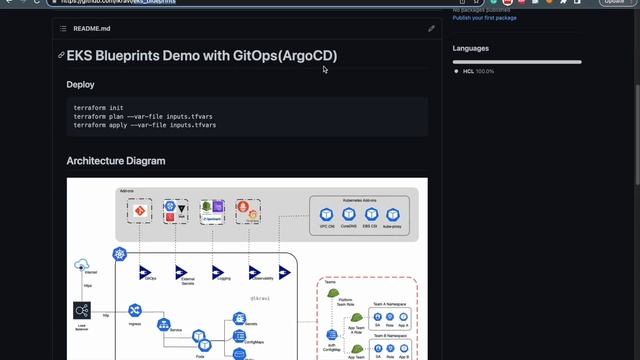Click the pencil icon to edit README
640x360 pixels.
431,29
